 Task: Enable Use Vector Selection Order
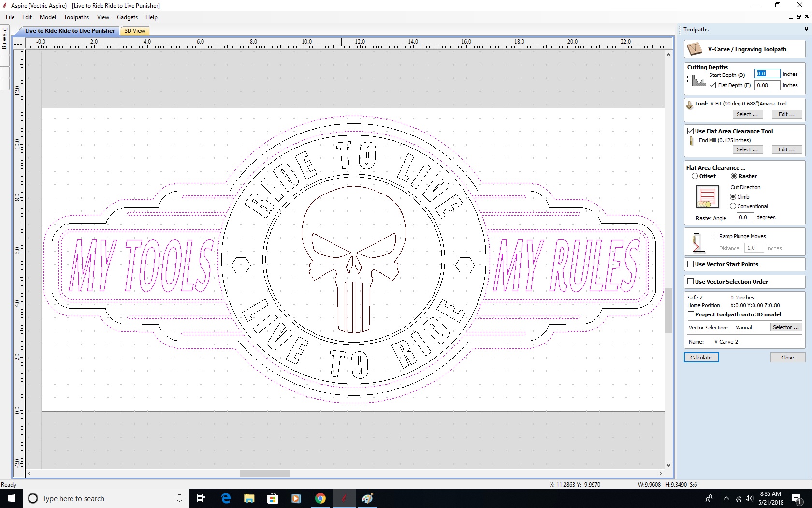coord(691,282)
